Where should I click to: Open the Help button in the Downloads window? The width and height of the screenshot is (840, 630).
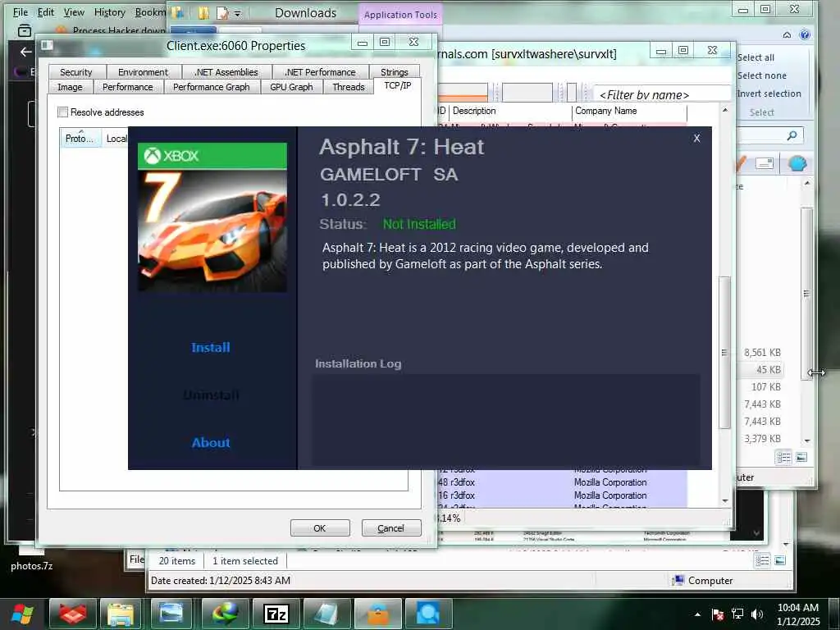(x=804, y=34)
